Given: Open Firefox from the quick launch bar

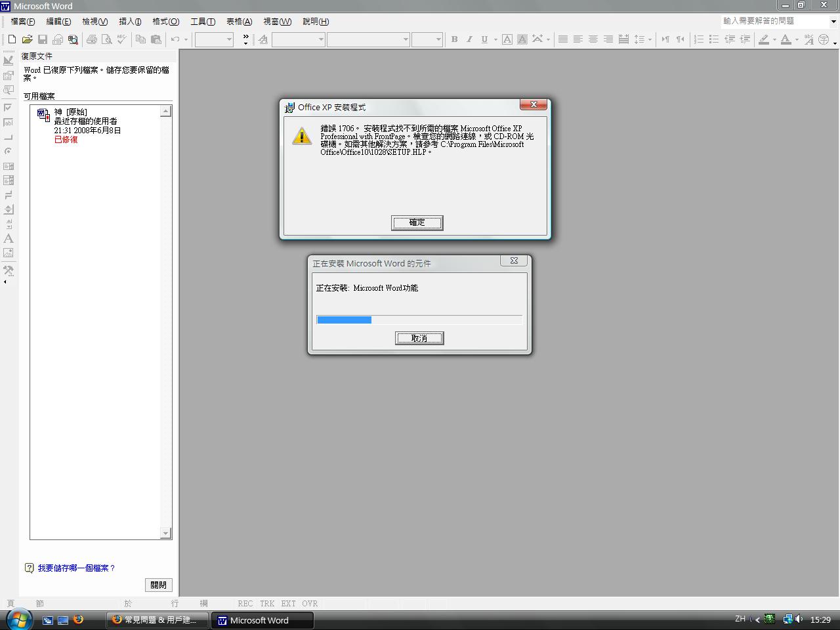Looking at the screenshot, I should (x=79, y=619).
